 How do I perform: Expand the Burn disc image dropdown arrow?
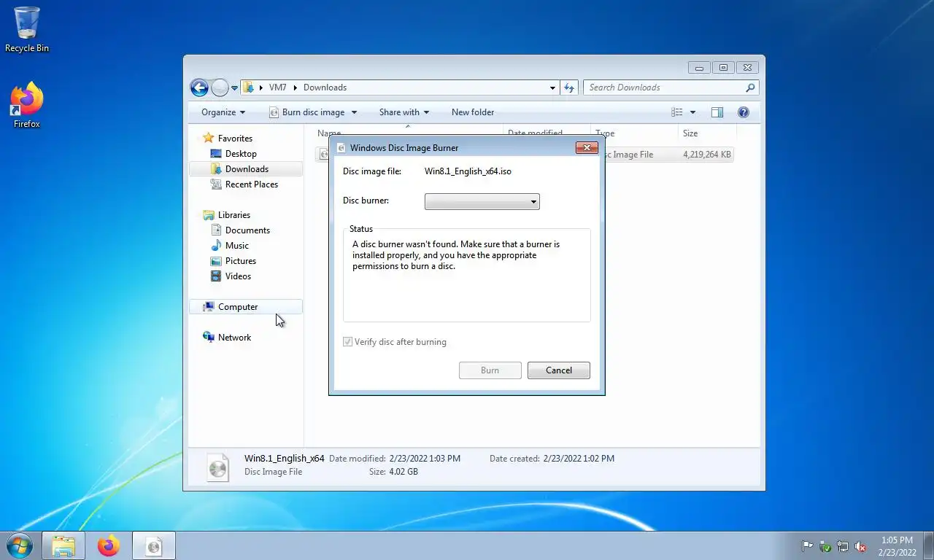point(354,112)
